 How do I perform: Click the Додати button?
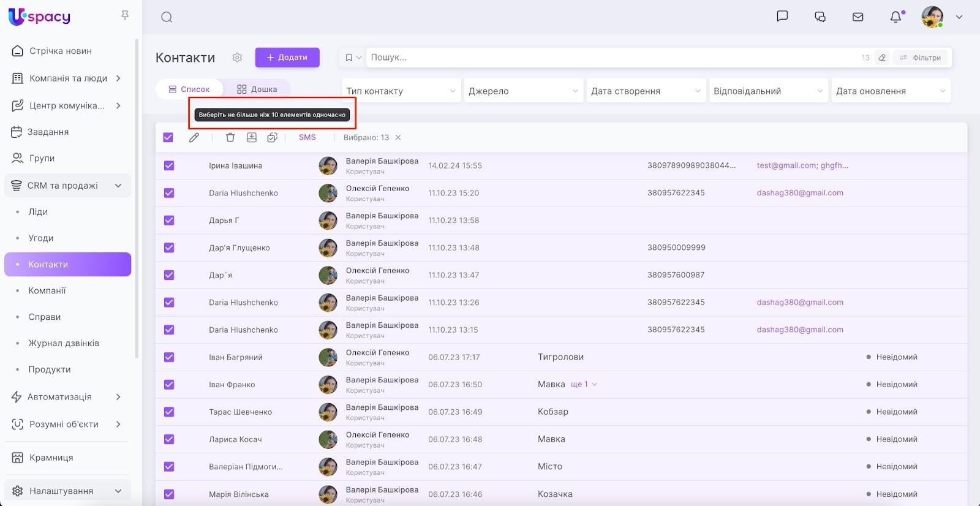[287, 58]
